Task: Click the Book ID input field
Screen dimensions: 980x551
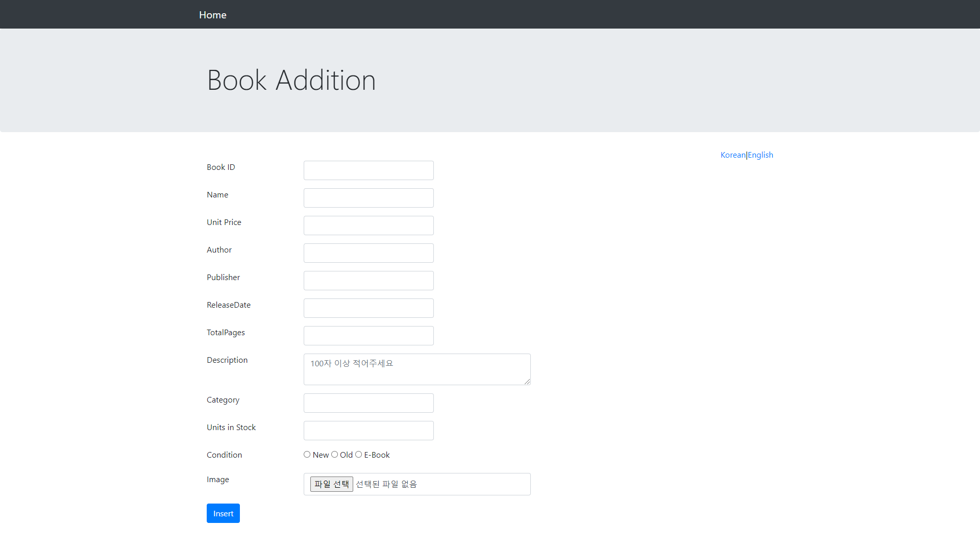Action: coord(368,170)
